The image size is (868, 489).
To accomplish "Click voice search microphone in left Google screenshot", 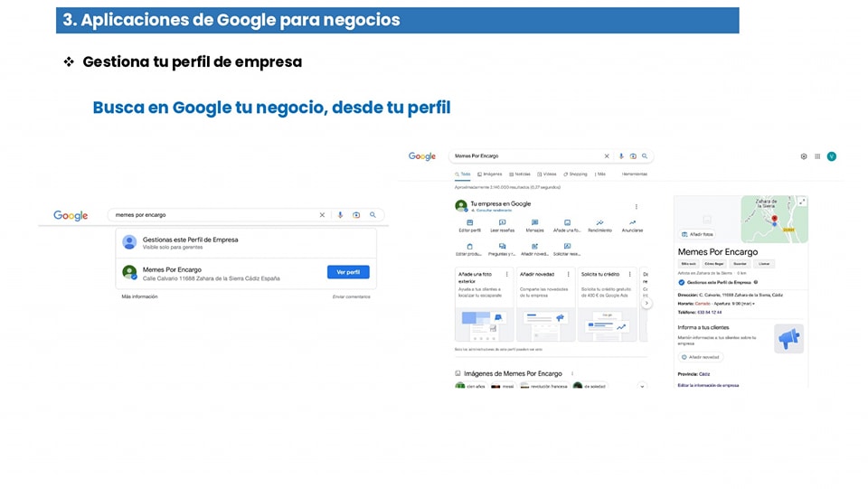I will pos(340,215).
